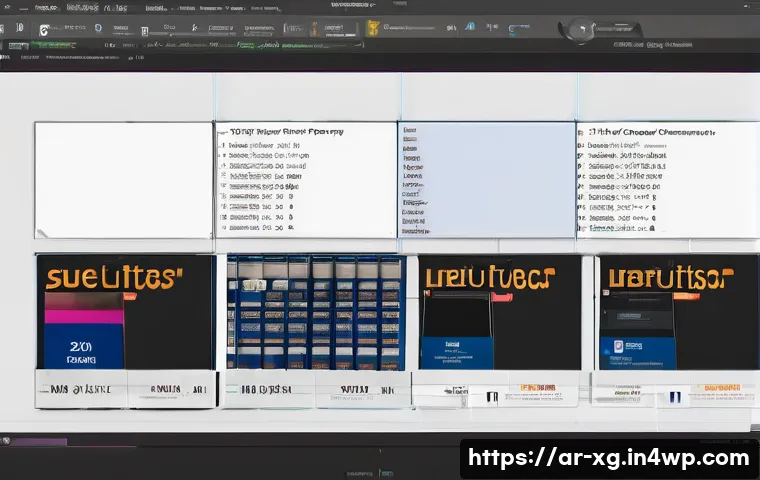This screenshot has height=480, width=760.
Task: Click the orange label under the third card
Action: click(x=538, y=387)
